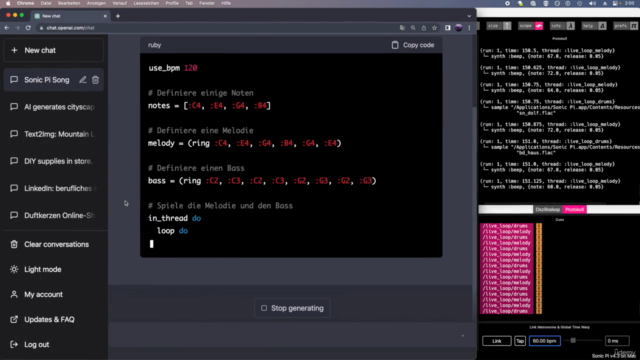
Task: Click Log out
Action: tap(53, 344)
